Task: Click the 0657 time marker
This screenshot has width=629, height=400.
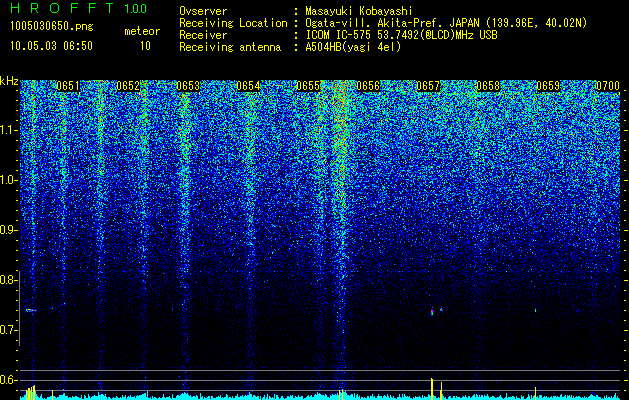Action: click(x=428, y=86)
